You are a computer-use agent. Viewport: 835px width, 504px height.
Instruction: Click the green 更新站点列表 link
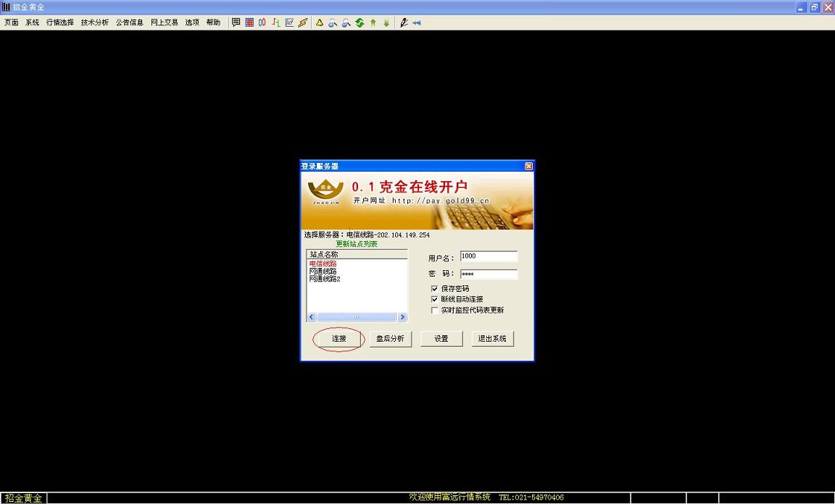357,244
